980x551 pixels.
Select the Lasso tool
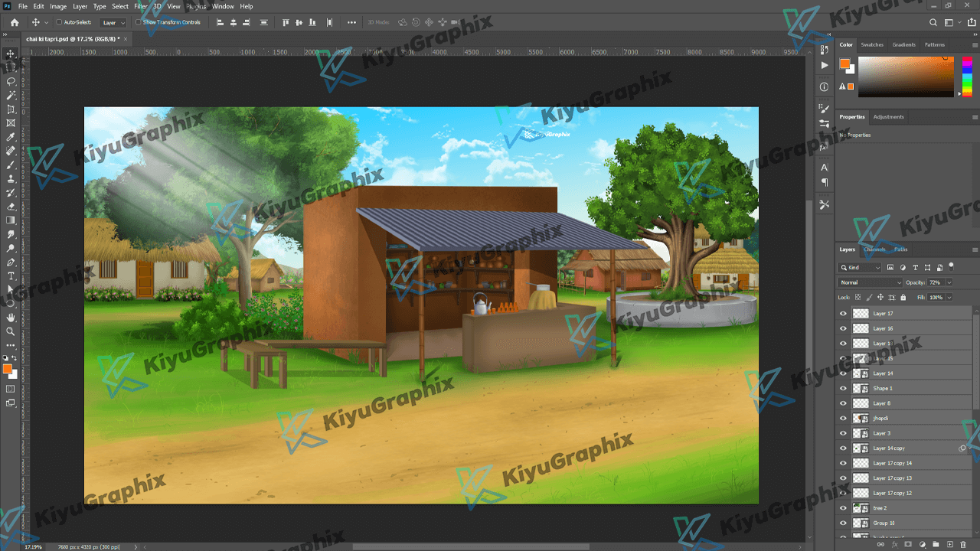coord(11,81)
